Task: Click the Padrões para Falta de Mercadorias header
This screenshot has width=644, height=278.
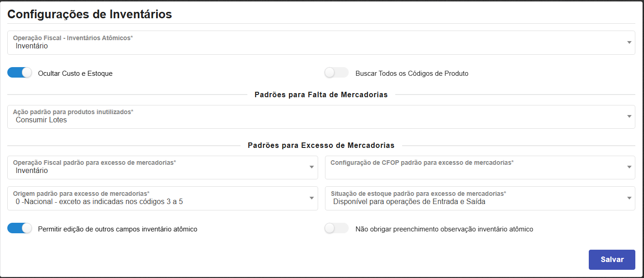Action: [x=321, y=94]
